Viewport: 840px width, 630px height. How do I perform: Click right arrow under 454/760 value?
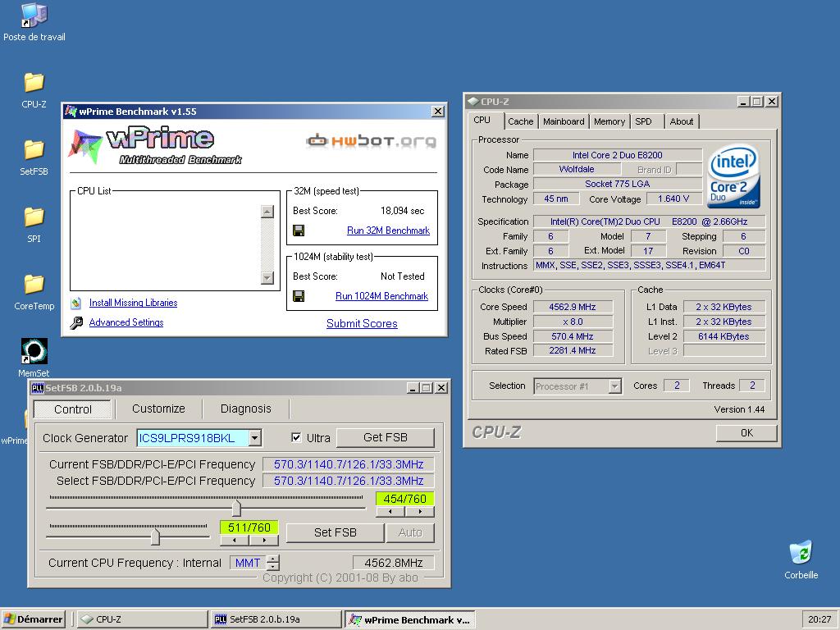[419, 512]
